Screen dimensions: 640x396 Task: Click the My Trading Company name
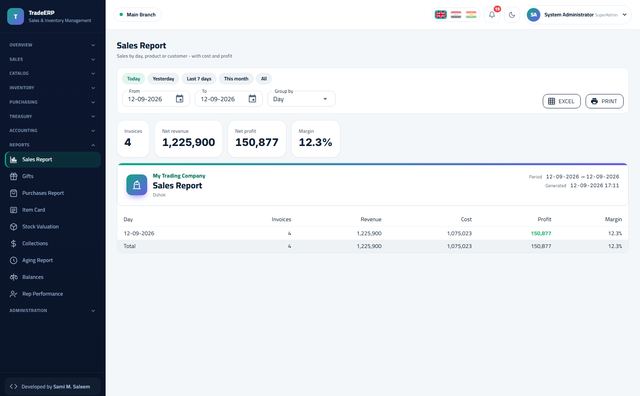(179, 176)
